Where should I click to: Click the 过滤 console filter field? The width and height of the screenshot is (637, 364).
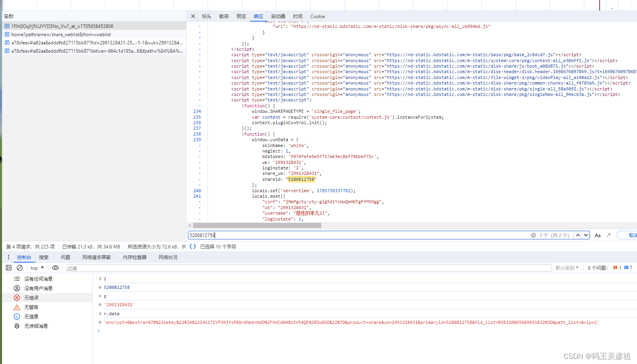pos(309,268)
